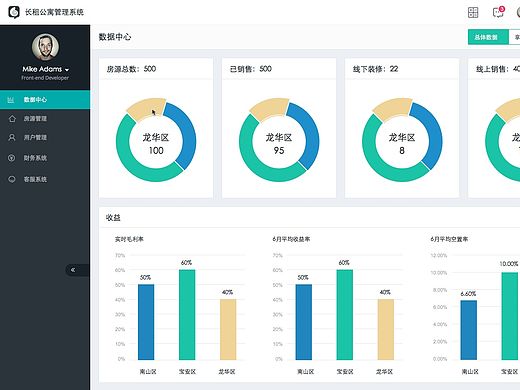Click the 6.60% bar in 6月平均空置率

469,330
